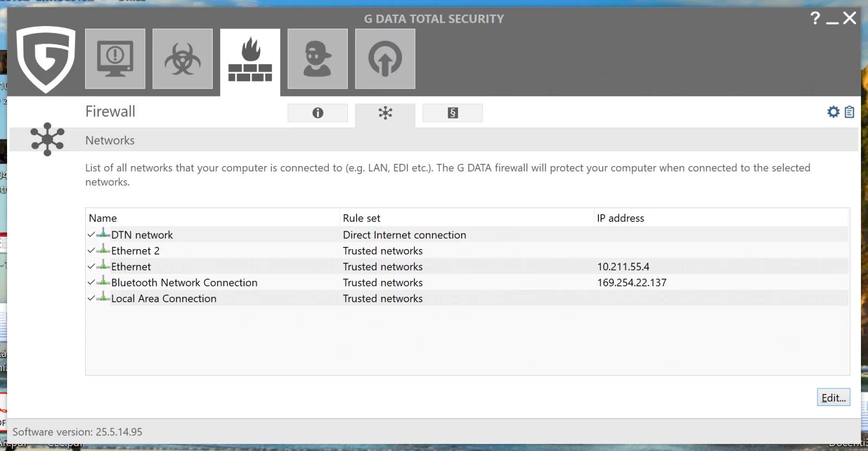Click the DTN network adapter icon
868x451 pixels.
[103, 234]
